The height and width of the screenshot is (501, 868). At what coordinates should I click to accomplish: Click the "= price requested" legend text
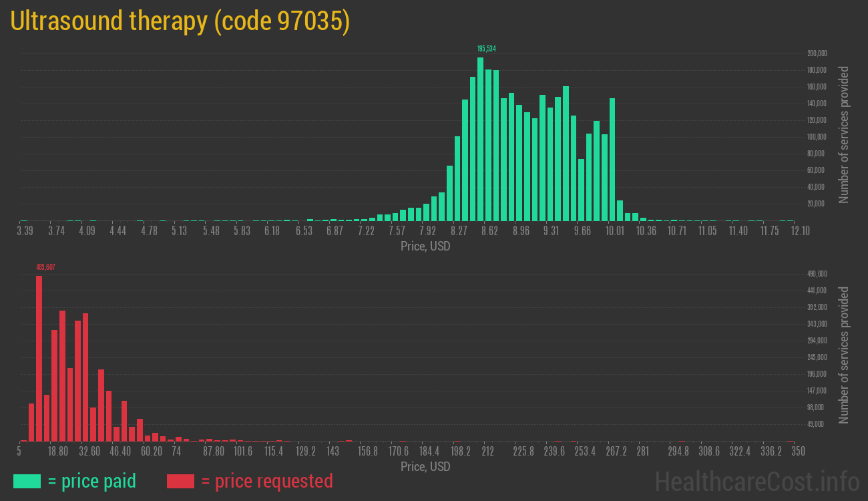(266, 481)
